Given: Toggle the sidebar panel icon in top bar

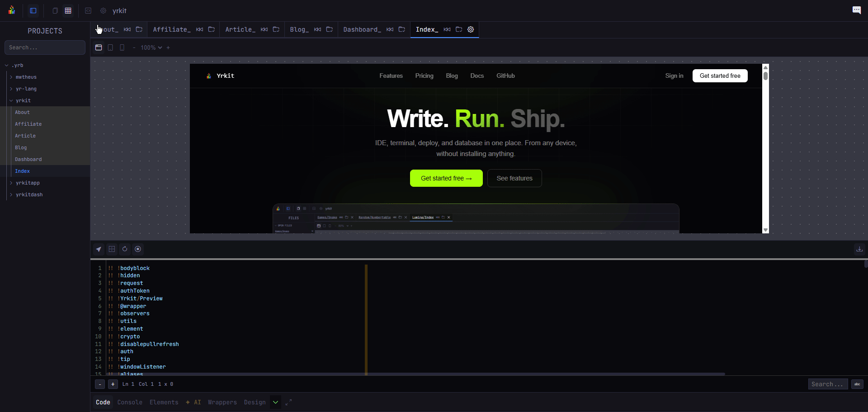Looking at the screenshot, I should [33, 10].
